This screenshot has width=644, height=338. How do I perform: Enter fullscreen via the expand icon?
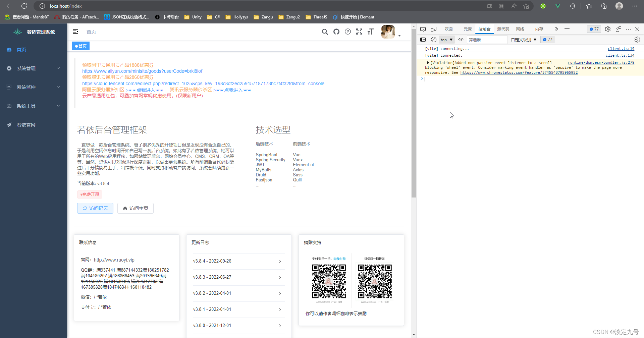[359, 32]
